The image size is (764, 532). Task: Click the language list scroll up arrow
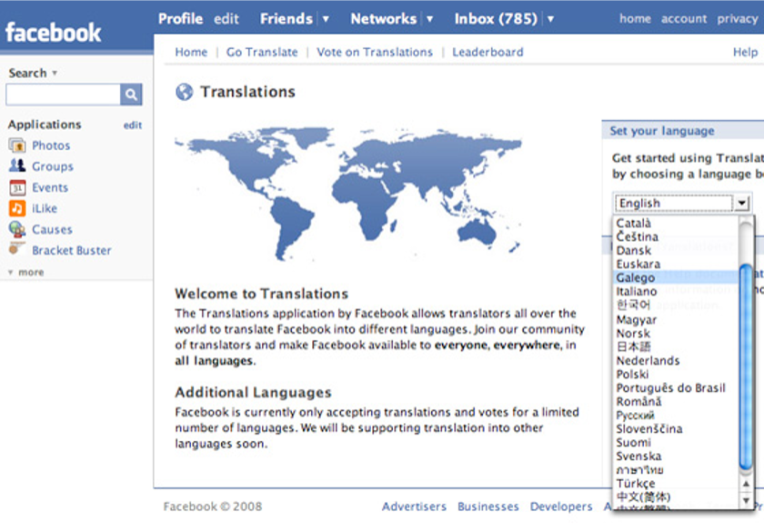point(746,484)
